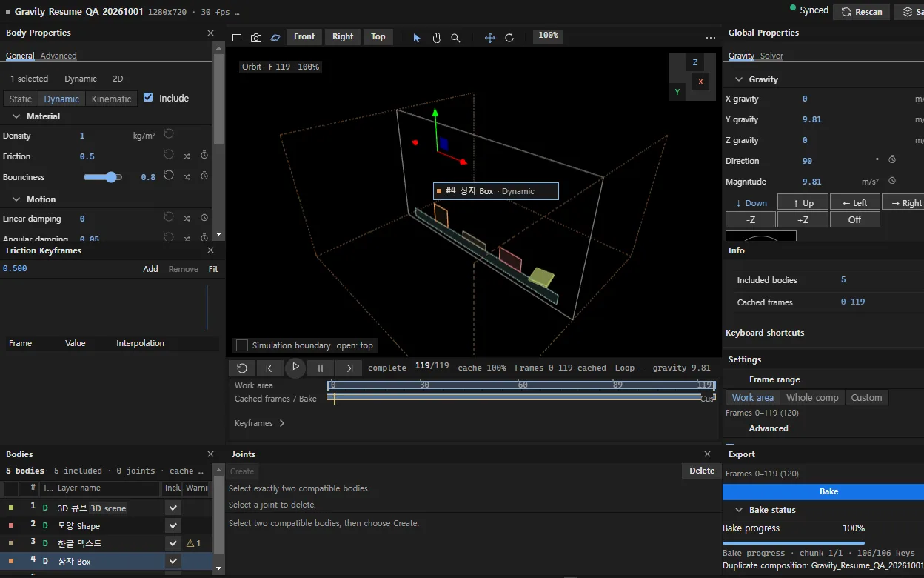
Task: Toggle include for 모양 Shape body
Action: pyautogui.click(x=173, y=525)
